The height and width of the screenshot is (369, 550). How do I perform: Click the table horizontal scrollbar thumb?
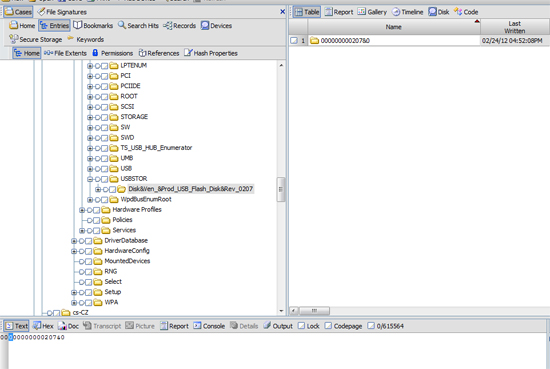tap(314, 311)
